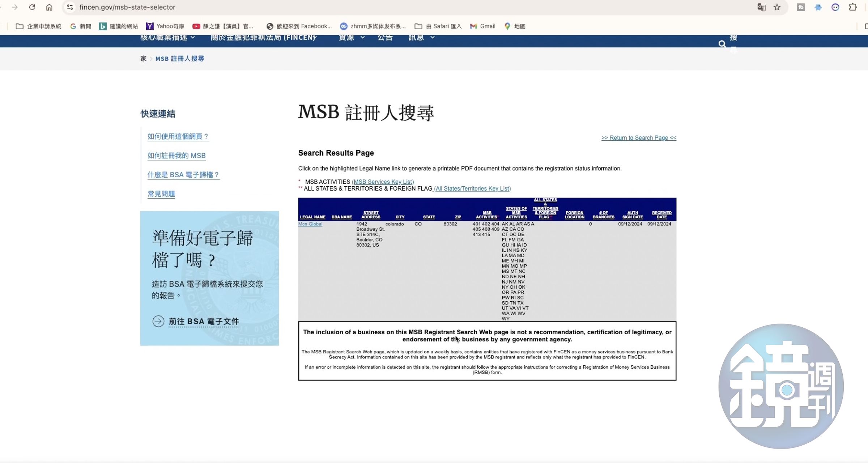Open the Facebook bookmark

coord(299,26)
